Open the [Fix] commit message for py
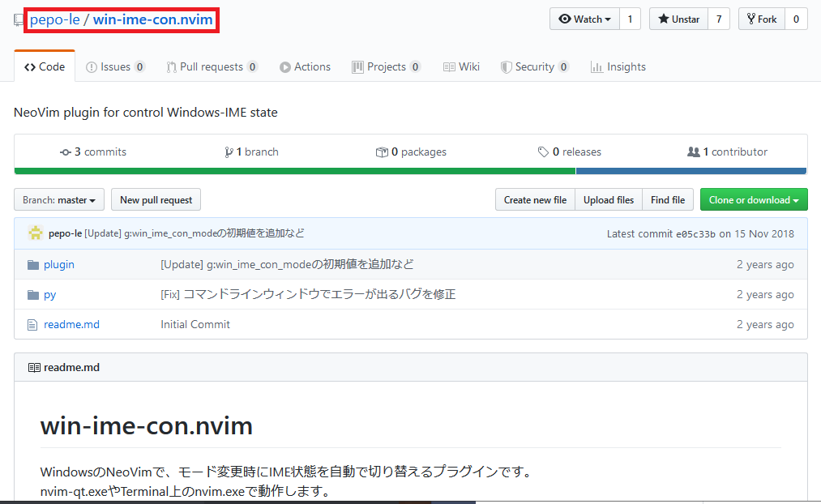 point(308,294)
